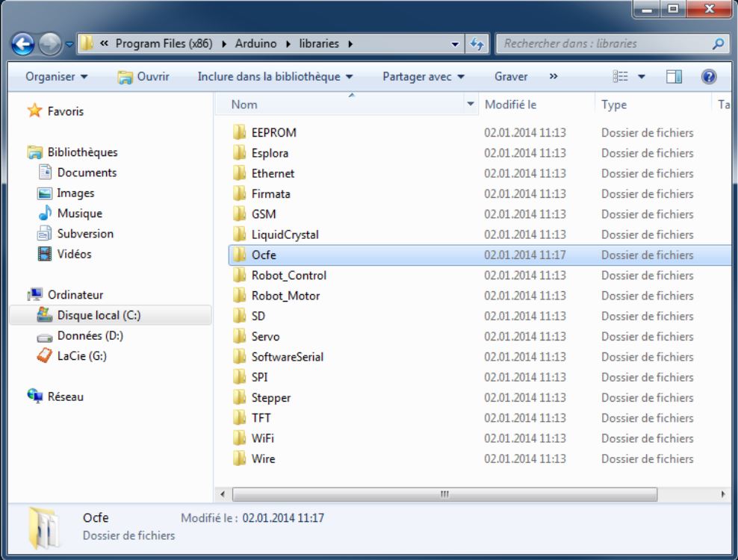This screenshot has width=738, height=560.
Task: Click the SPI folder icon
Action: (239, 377)
